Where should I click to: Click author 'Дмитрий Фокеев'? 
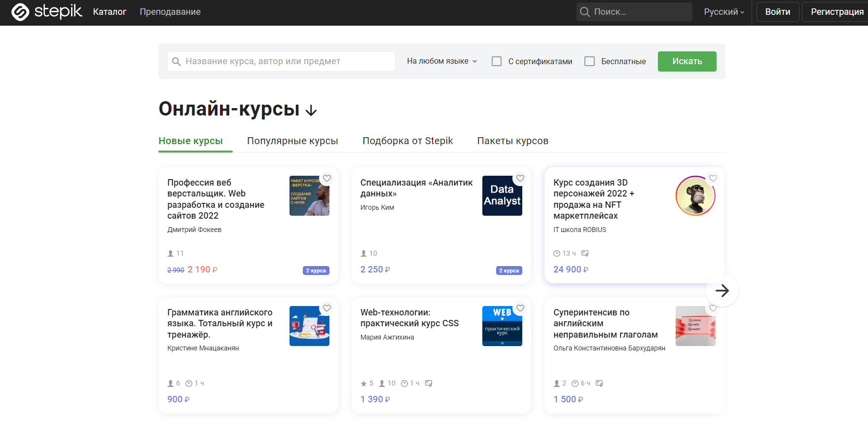[194, 230]
